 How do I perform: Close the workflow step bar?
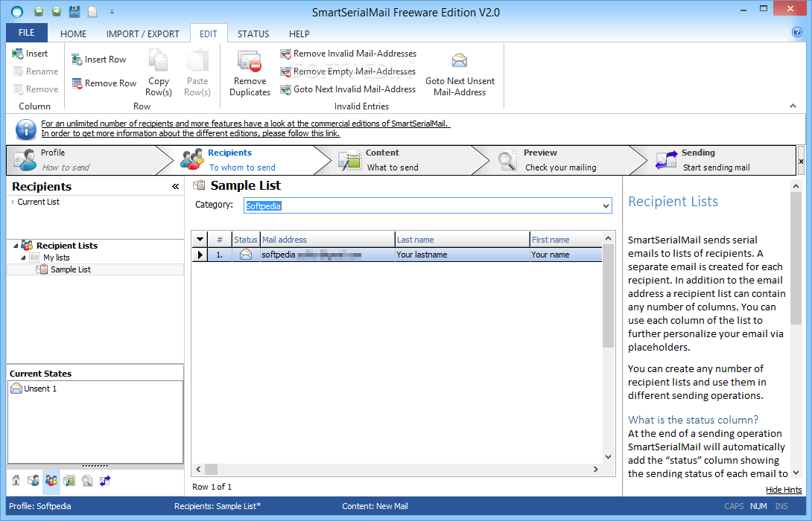[801, 162]
